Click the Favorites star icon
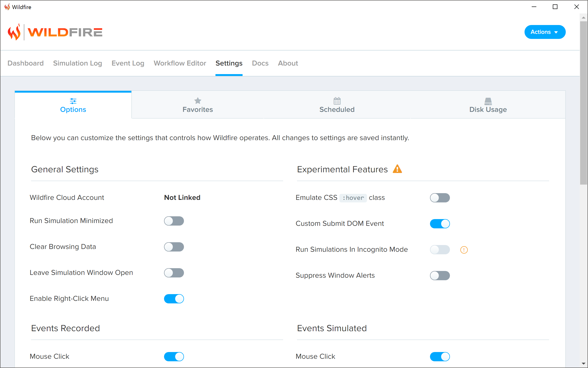The image size is (588, 368). point(198,101)
